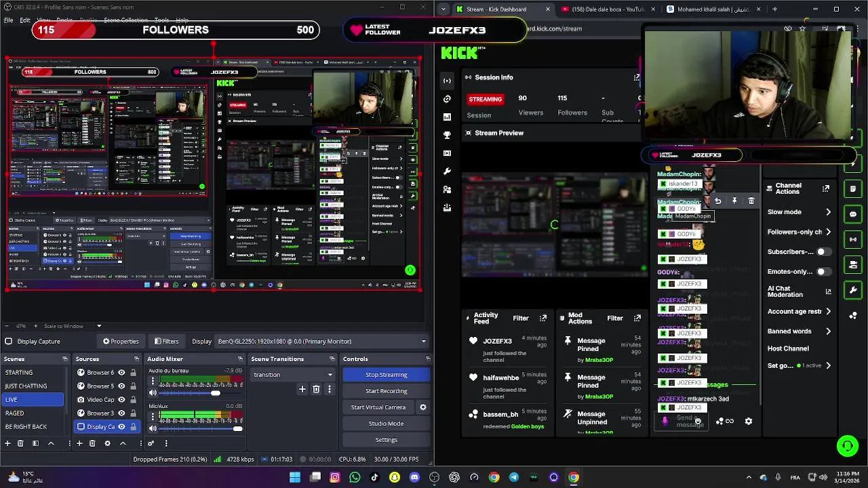Delete the hovered chat message
The image size is (868, 488).
pyautogui.click(x=751, y=201)
